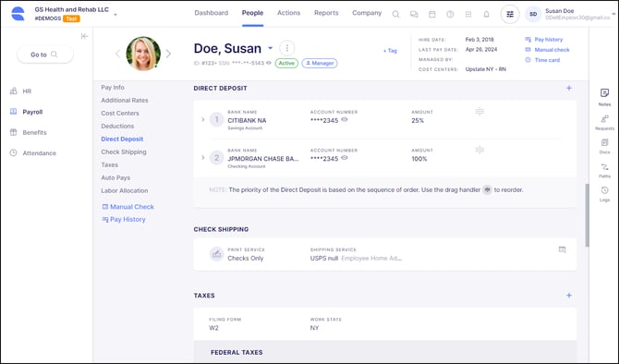This screenshot has width=619, height=364.
Task: Open the Requests panel icon
Action: click(604, 119)
